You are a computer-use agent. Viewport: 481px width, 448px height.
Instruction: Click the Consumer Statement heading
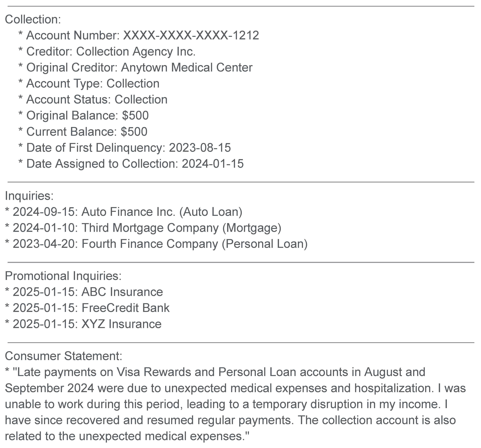coord(63,356)
